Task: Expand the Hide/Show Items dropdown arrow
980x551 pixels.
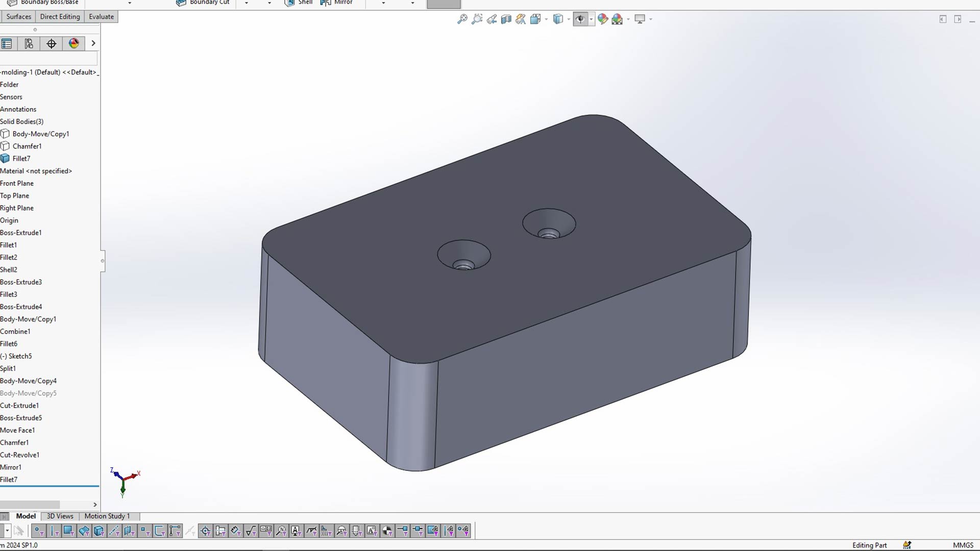Action: click(591, 19)
